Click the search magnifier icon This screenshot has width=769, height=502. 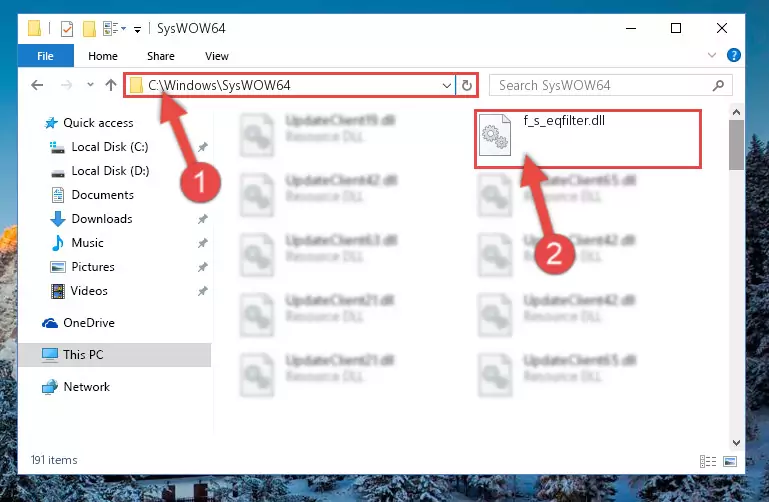718,86
